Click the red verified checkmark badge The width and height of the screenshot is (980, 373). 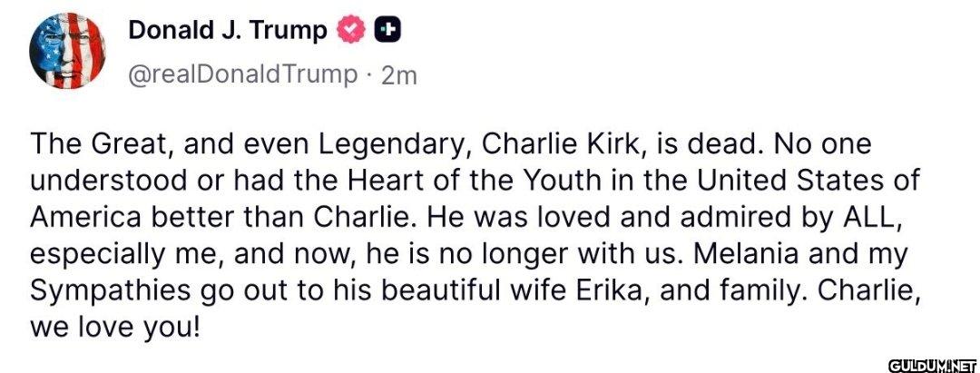tap(351, 31)
